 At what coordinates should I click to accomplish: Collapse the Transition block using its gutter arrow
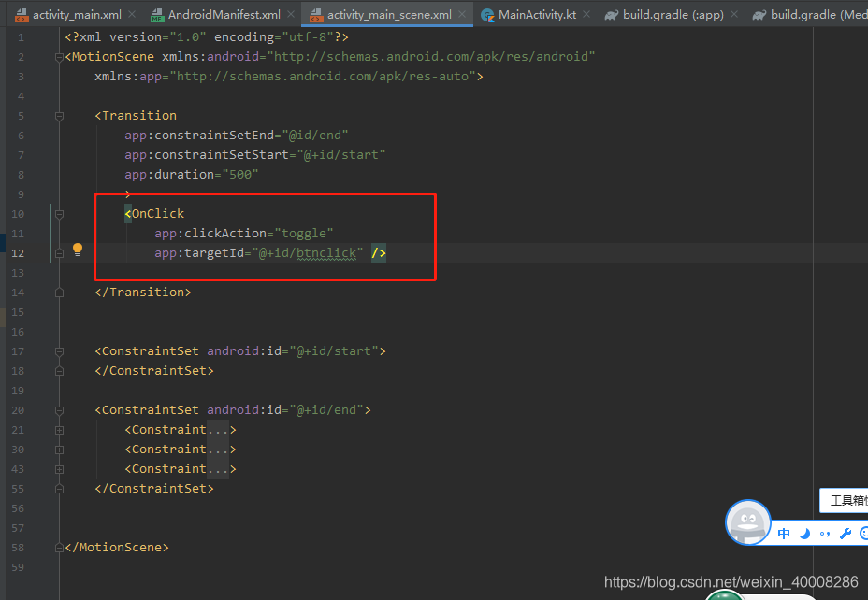coord(58,115)
